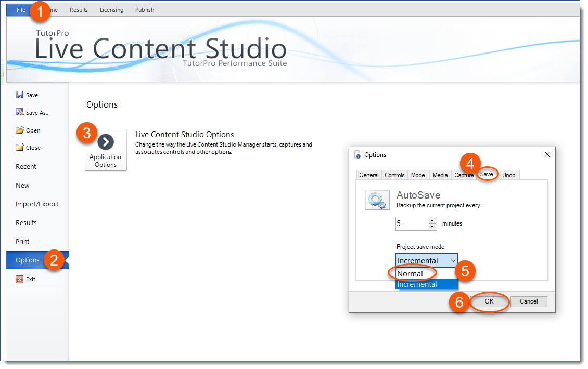The height and width of the screenshot is (369, 588).
Task: Increase AutoSave minutes with up arrow
Action: [432, 220]
